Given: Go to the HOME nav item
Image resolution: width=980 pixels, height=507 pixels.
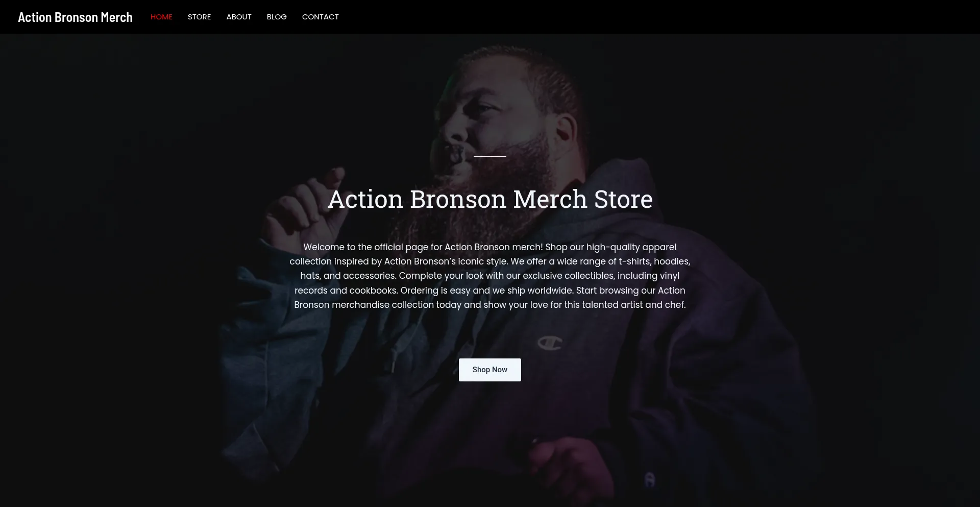Looking at the screenshot, I should point(161,17).
